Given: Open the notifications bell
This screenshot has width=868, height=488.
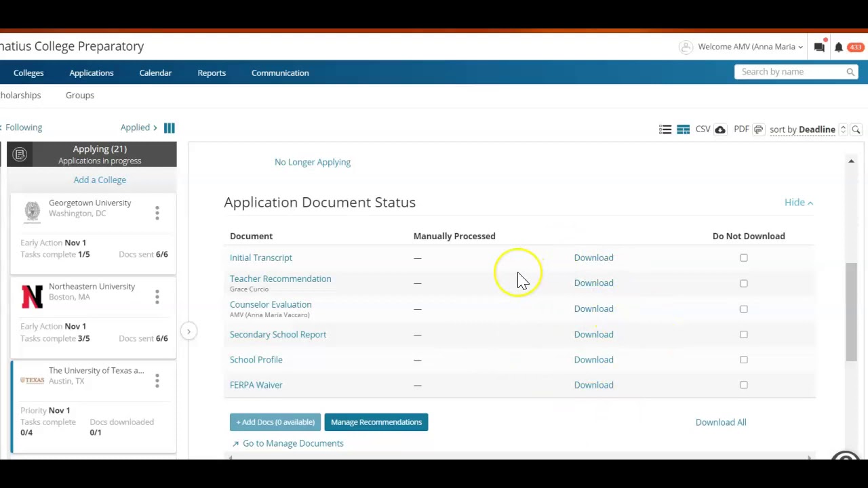Looking at the screenshot, I should click(x=839, y=47).
